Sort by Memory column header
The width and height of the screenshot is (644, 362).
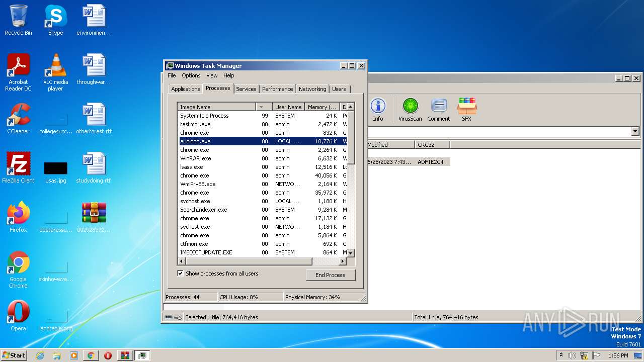click(x=323, y=107)
